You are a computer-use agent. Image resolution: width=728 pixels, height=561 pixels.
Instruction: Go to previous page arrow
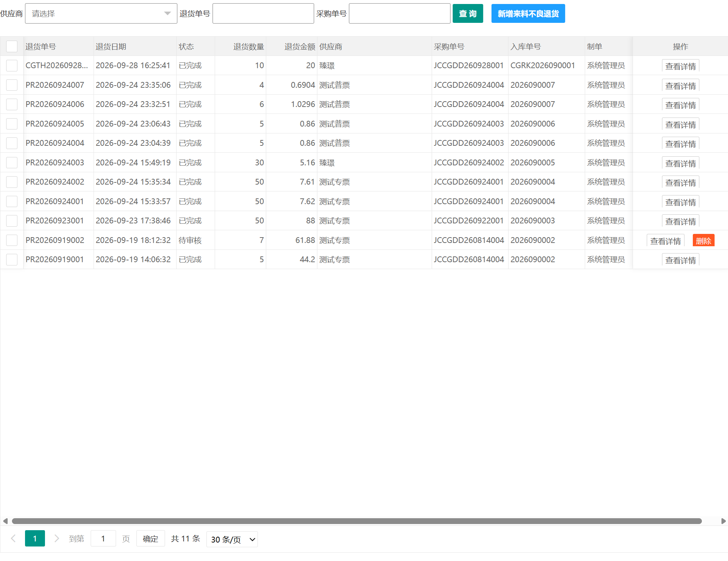[13, 539]
